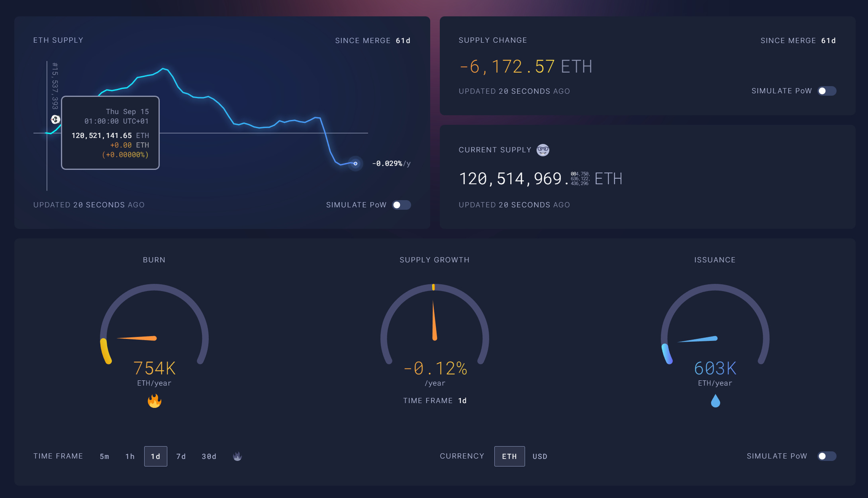Viewport: 868px width, 498px height.
Task: Toggle Simulate PoW in the ETH Supply panel
Action: coord(401,205)
